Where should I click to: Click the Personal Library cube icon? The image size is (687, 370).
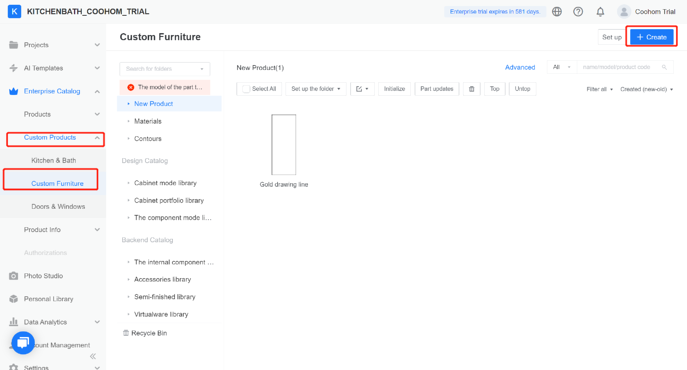14,299
